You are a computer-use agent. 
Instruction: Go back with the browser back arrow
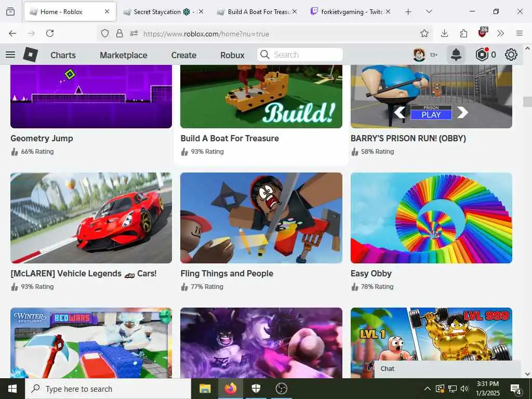pyautogui.click(x=12, y=33)
